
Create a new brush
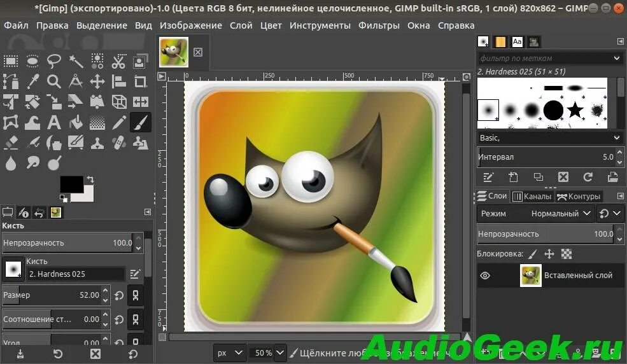pos(513,177)
